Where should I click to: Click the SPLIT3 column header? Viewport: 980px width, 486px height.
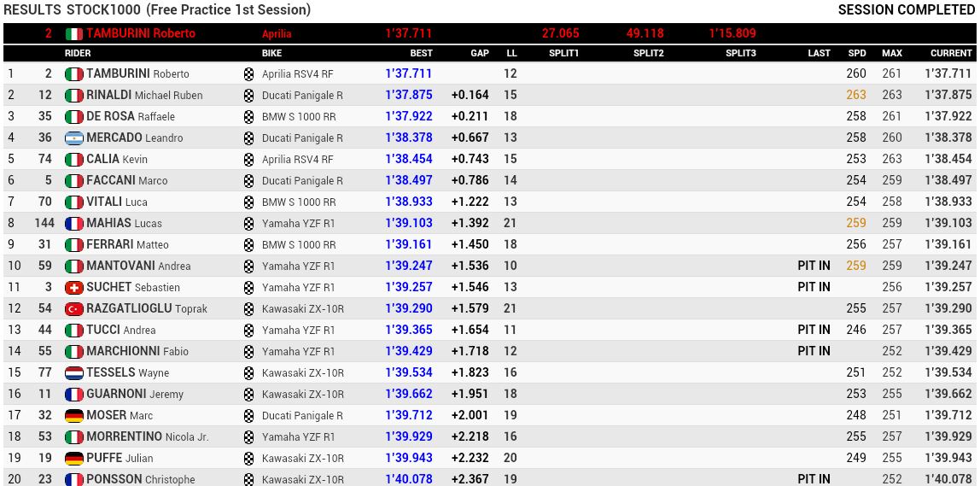tap(741, 53)
